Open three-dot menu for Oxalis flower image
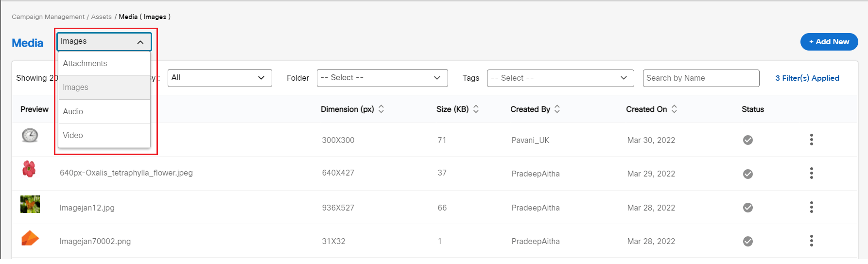 click(811, 174)
